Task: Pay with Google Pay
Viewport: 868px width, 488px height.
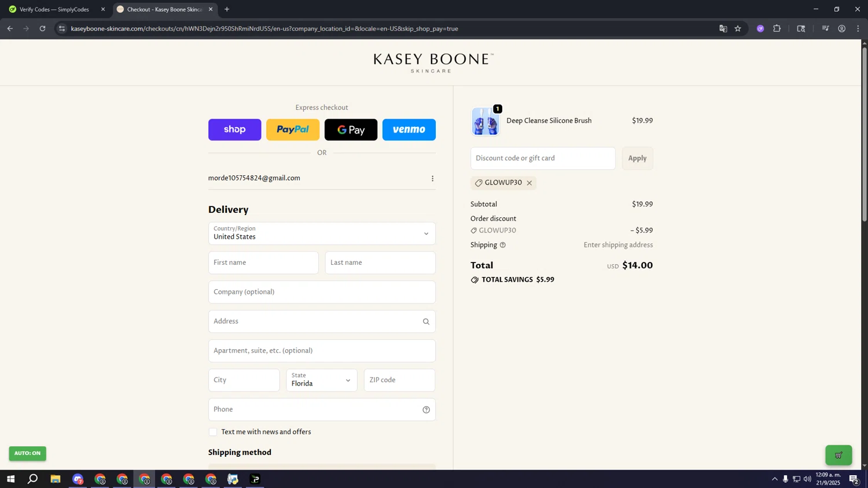Action: (351, 130)
